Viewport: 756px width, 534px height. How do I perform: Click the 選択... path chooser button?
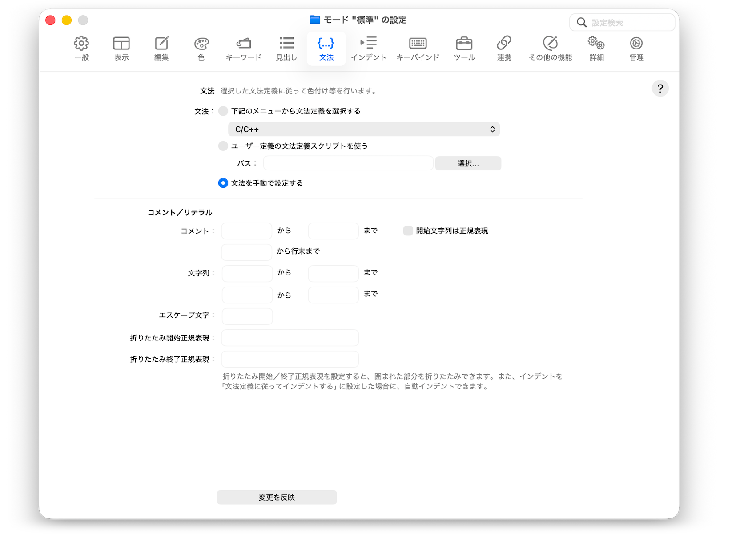(468, 163)
